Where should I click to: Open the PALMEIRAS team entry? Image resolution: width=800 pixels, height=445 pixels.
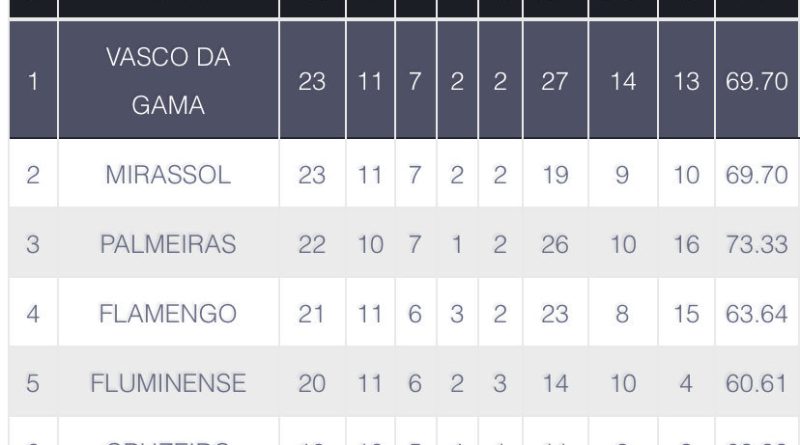click(x=168, y=244)
